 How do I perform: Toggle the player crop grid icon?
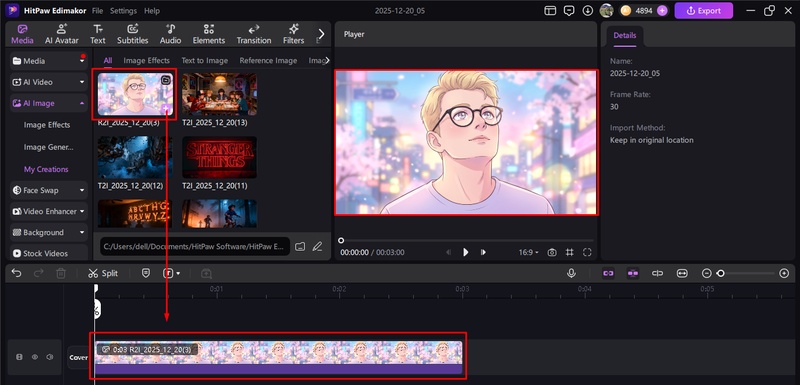[569, 252]
